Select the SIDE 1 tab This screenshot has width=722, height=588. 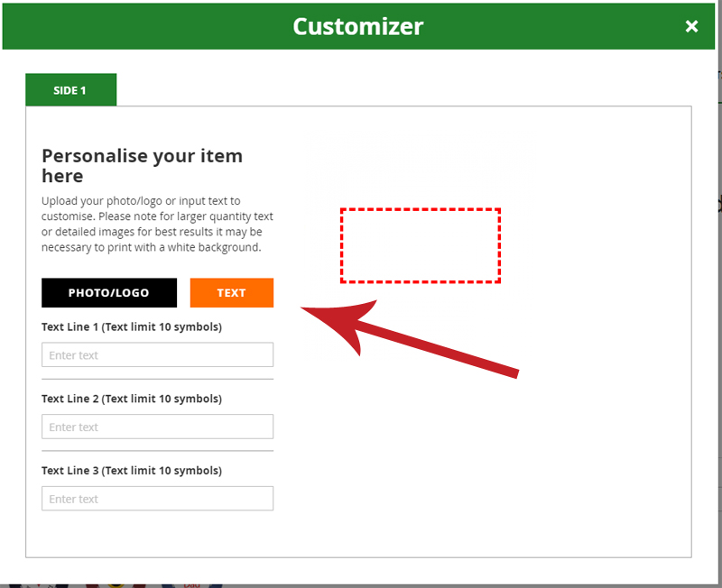coord(71,89)
